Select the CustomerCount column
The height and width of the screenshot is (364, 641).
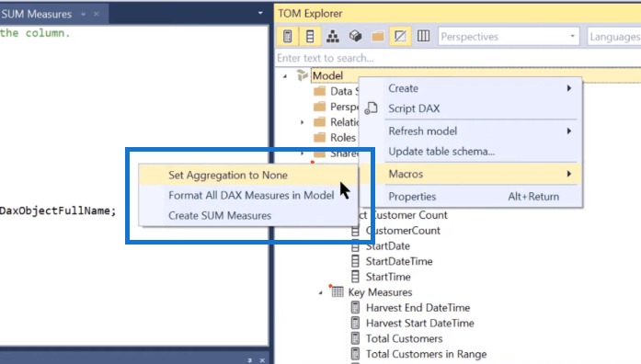point(403,231)
